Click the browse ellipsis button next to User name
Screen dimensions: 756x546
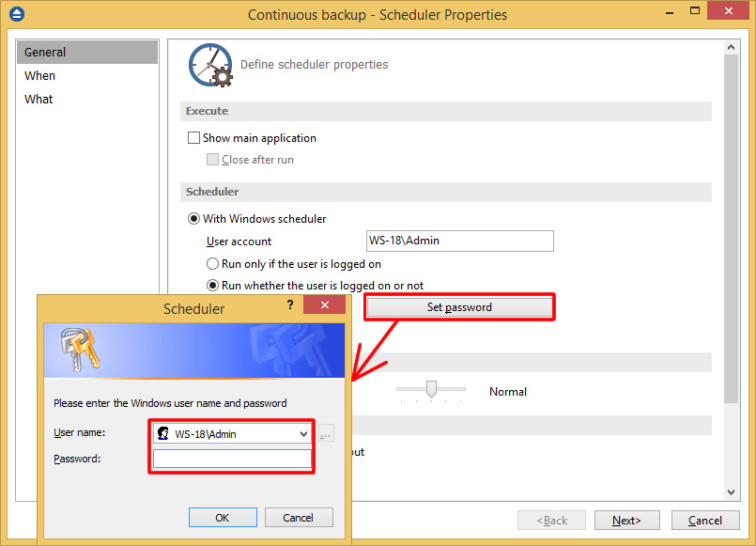(326, 434)
